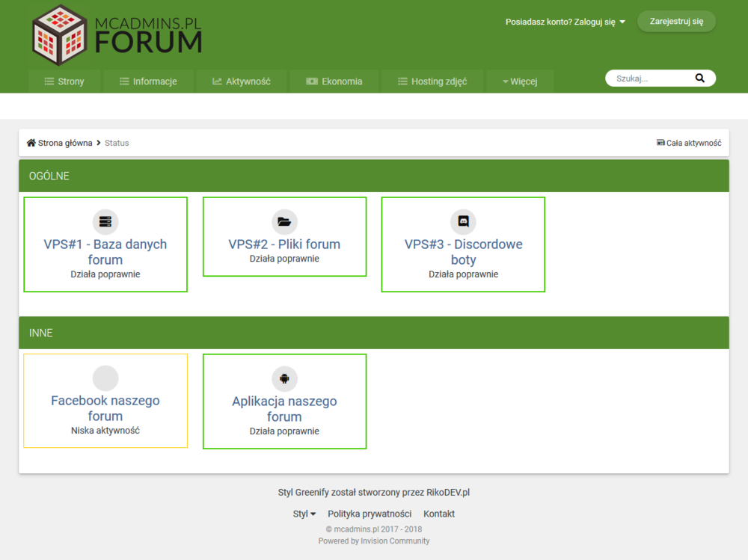Click the home icon in breadcrumb

click(x=31, y=143)
